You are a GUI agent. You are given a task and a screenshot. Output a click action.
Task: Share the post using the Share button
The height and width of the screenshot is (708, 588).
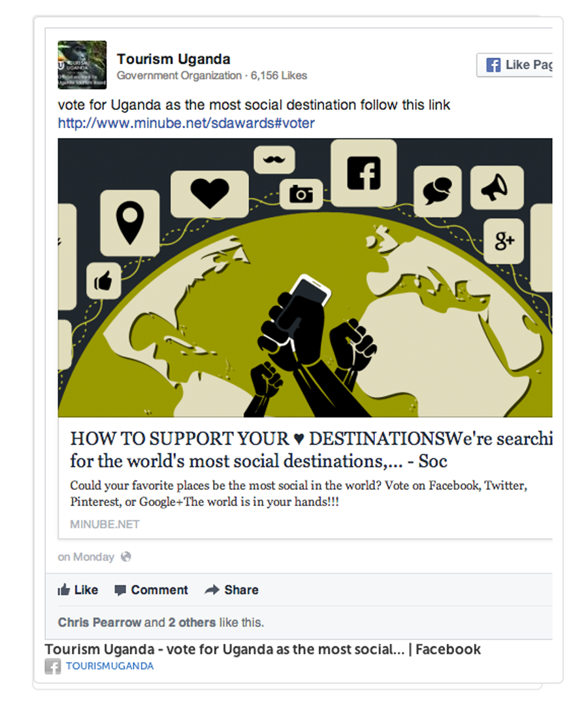[x=231, y=590]
